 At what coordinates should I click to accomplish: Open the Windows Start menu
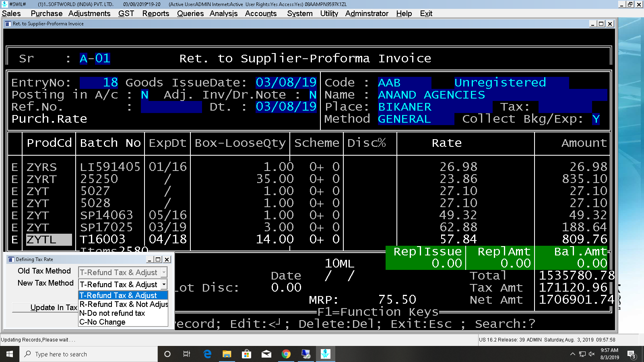click(x=10, y=354)
